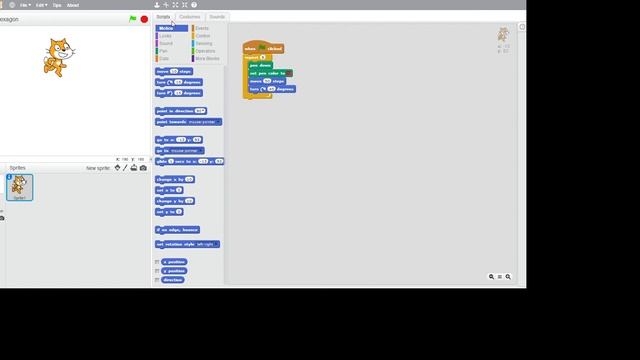This screenshot has width=640, height=360.
Task: Click the green flag to run project
Action: 133,19
